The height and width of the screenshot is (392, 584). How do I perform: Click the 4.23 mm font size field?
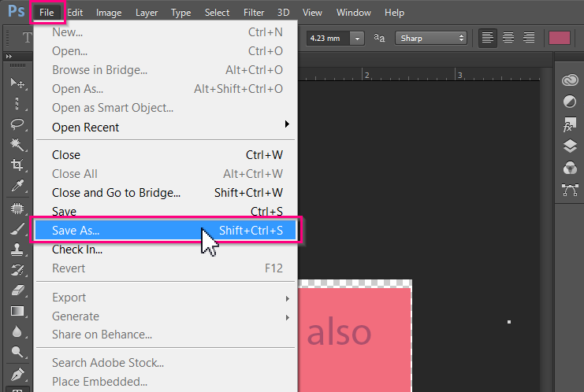click(328, 39)
